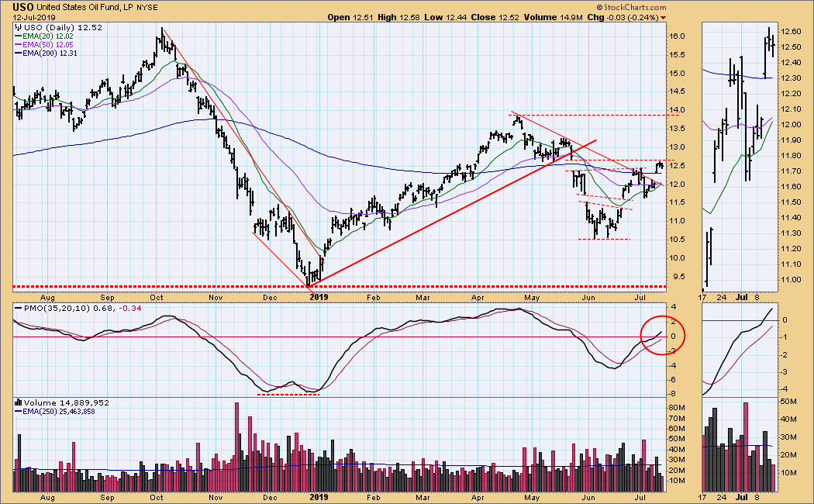Image resolution: width=814 pixels, height=504 pixels.
Task: Click the Sep label under the volume panel
Action: pos(107,497)
